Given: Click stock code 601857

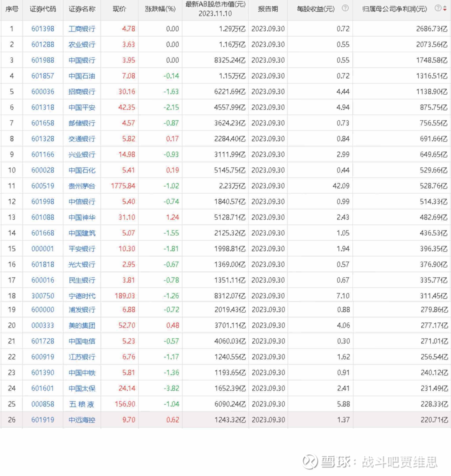Looking at the screenshot, I should 43,76.
